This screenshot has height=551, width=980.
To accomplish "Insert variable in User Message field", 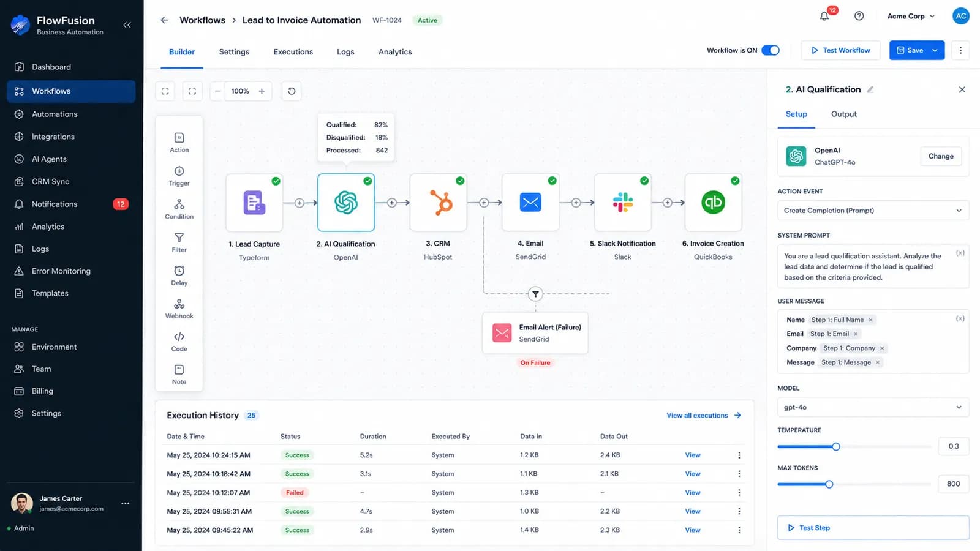I will click(x=960, y=318).
